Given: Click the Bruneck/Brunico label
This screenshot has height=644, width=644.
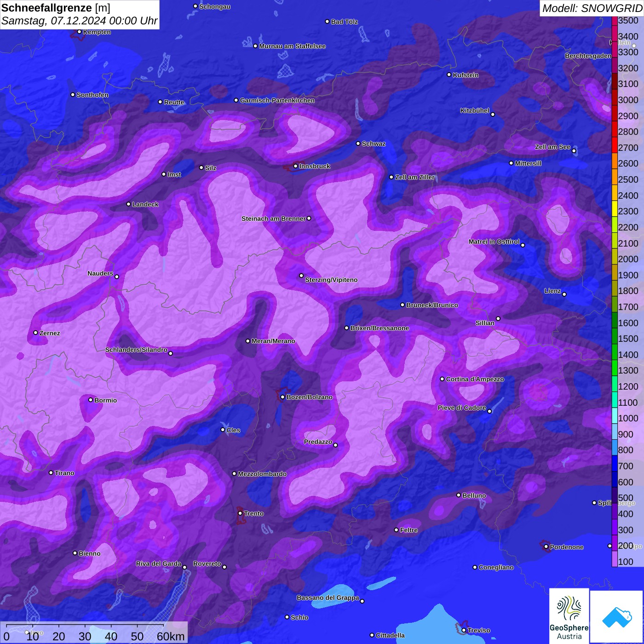Looking at the screenshot, I should point(432,305).
